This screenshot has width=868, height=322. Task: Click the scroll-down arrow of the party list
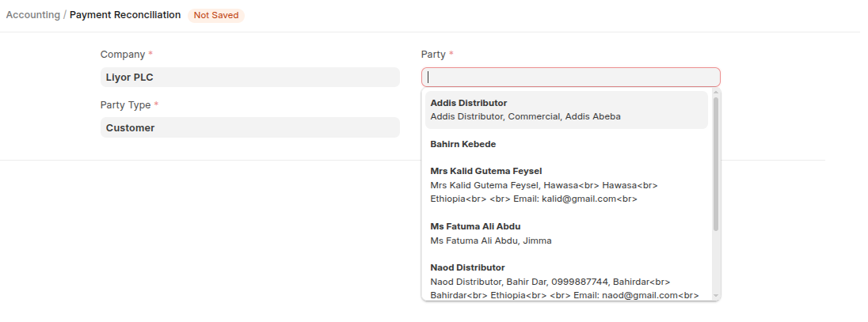click(716, 296)
